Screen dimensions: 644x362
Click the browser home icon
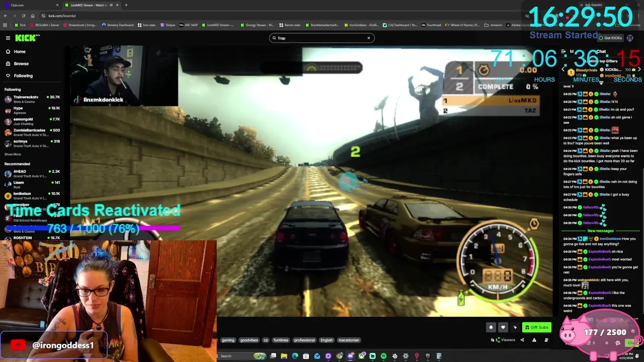[x=33, y=16]
